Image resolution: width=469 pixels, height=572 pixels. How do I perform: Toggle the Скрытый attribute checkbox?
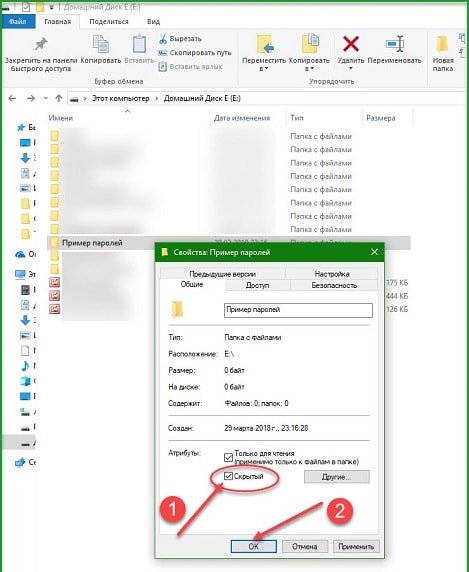(x=228, y=476)
